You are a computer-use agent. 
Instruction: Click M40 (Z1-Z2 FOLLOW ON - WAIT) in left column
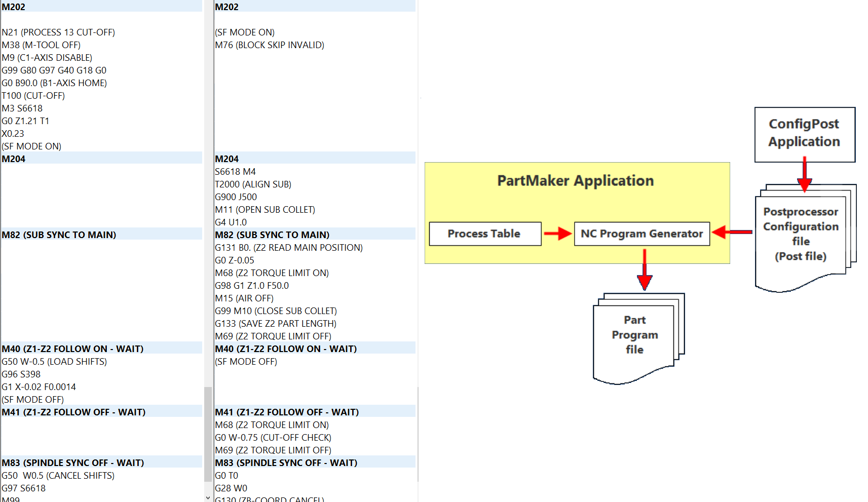[101, 349]
